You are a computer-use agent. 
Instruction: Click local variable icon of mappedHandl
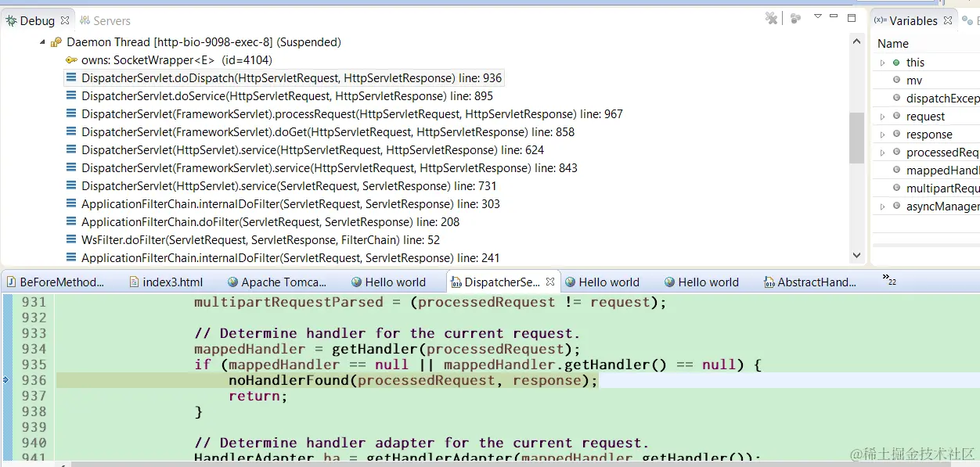(x=896, y=171)
